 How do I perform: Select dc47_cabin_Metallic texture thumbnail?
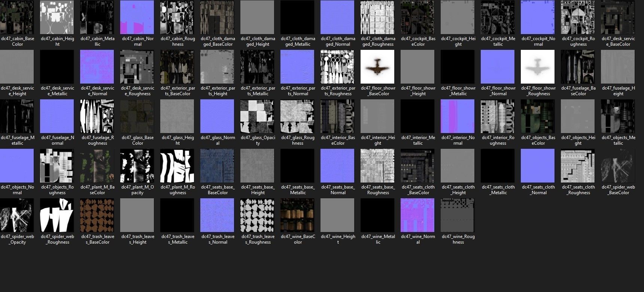coord(97,17)
